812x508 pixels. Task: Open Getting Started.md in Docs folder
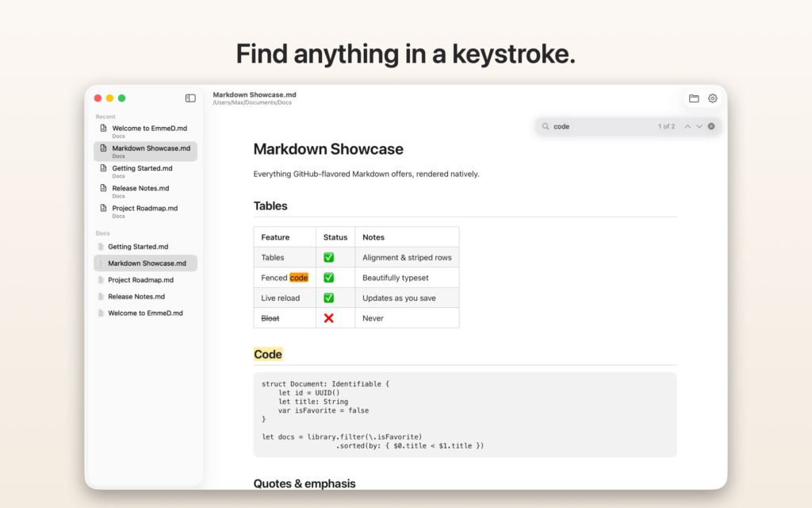(146, 247)
